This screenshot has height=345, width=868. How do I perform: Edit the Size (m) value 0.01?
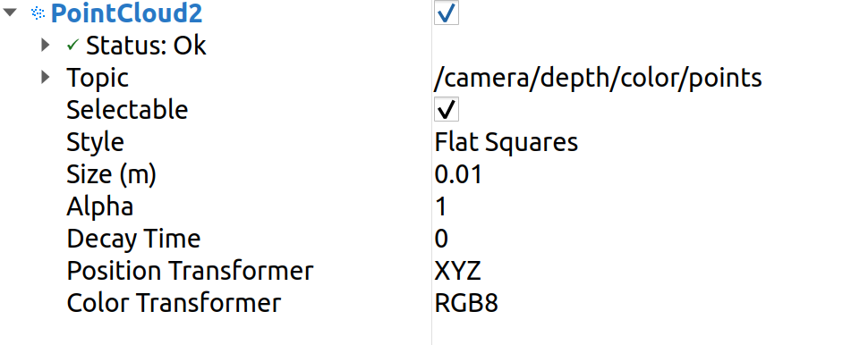tap(649, 174)
